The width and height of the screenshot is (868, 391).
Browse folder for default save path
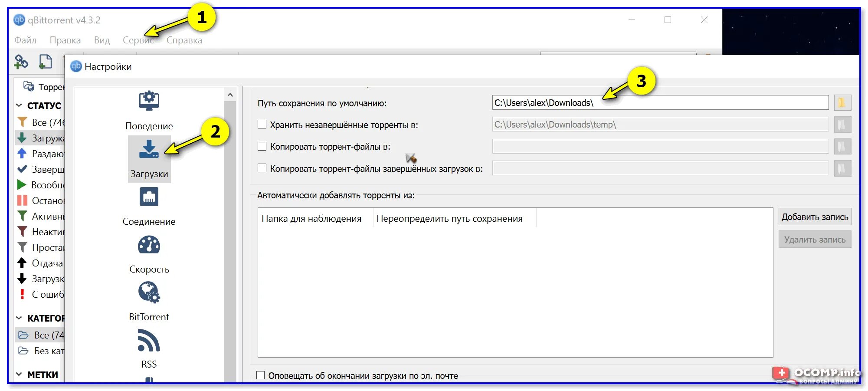click(842, 103)
